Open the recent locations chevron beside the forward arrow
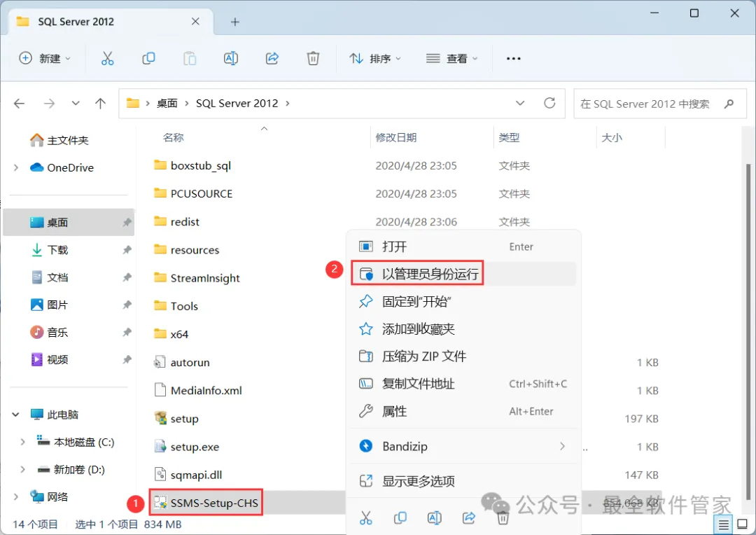756x535 pixels. coord(76,103)
